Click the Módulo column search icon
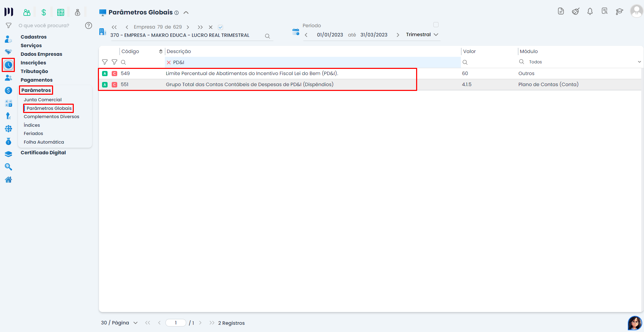644x332 pixels. tap(522, 62)
